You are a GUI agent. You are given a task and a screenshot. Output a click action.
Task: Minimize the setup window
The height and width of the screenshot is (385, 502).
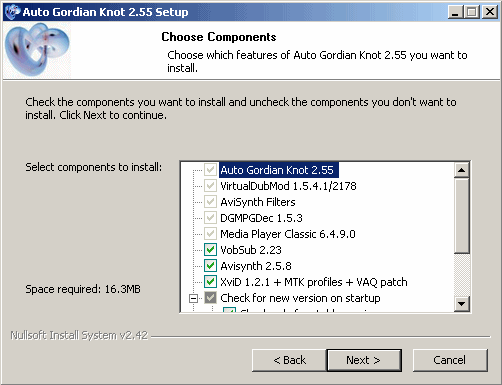pyautogui.click(x=455, y=12)
